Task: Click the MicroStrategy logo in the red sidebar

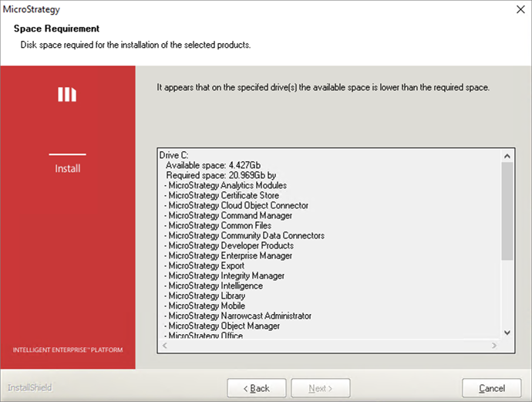Action: [67, 94]
